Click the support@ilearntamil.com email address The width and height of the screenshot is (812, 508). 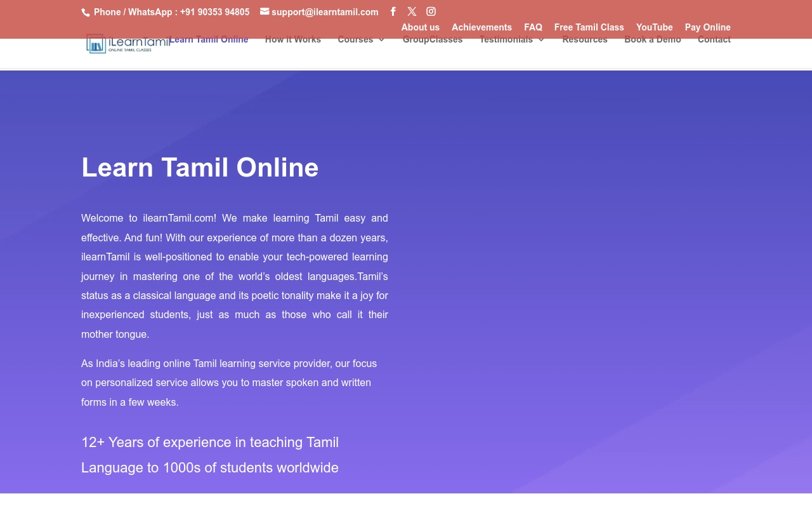click(x=325, y=12)
